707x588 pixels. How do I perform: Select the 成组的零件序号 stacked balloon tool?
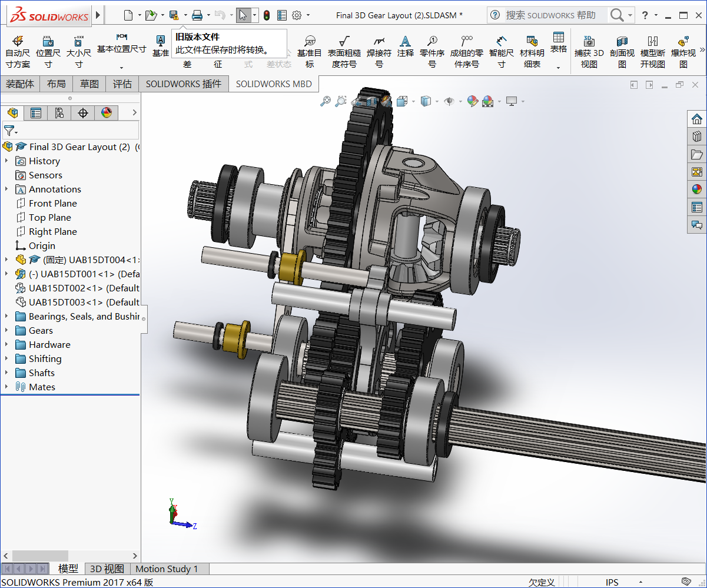point(467,52)
